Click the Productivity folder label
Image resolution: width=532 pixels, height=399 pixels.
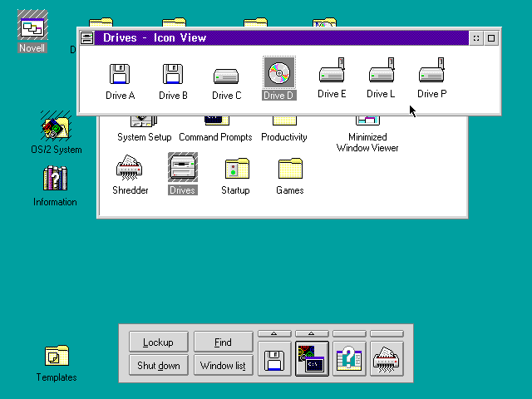284,137
